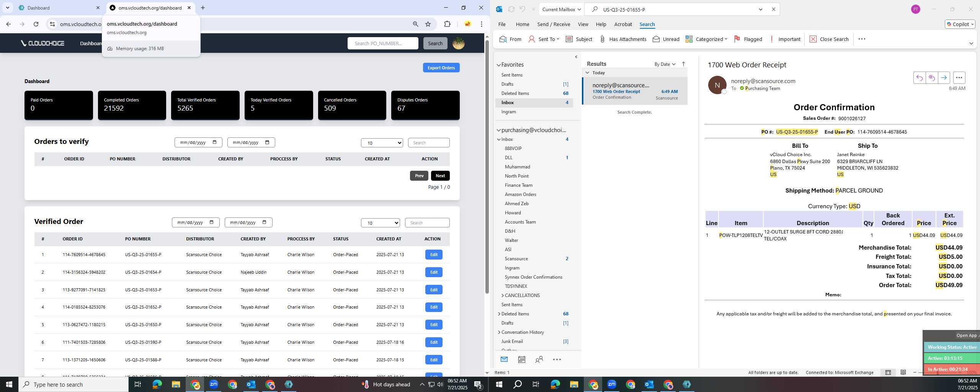This screenshot has width=980, height=392.
Task: Open Verified Order page size dropdown
Action: pos(380,223)
